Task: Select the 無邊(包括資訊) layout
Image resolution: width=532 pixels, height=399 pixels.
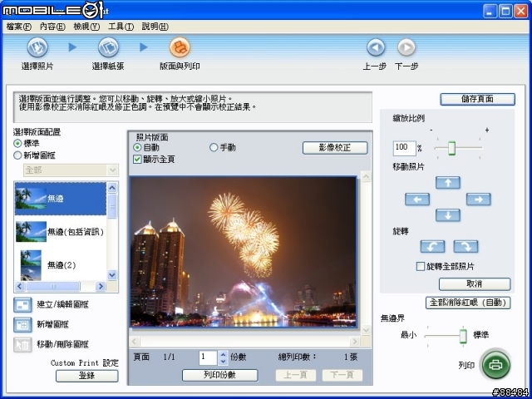Action: click(x=60, y=232)
